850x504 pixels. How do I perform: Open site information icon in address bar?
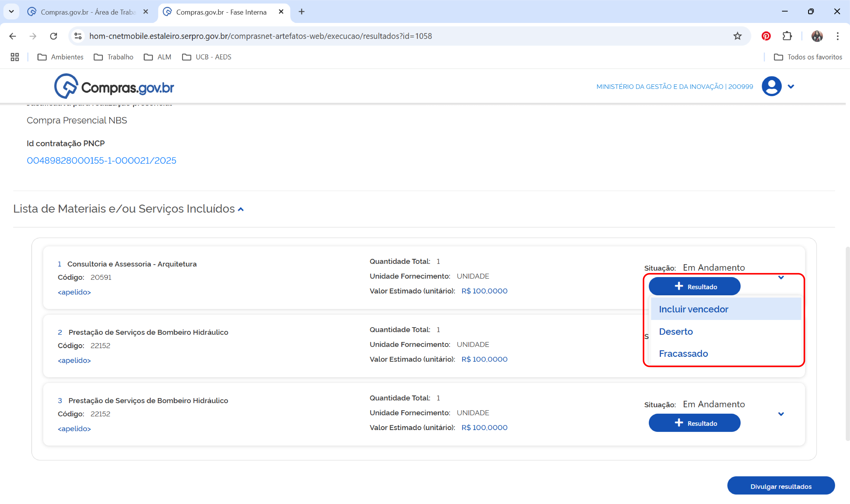tap(78, 36)
